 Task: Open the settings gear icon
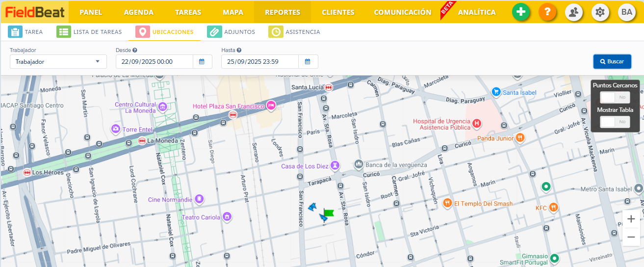point(600,12)
